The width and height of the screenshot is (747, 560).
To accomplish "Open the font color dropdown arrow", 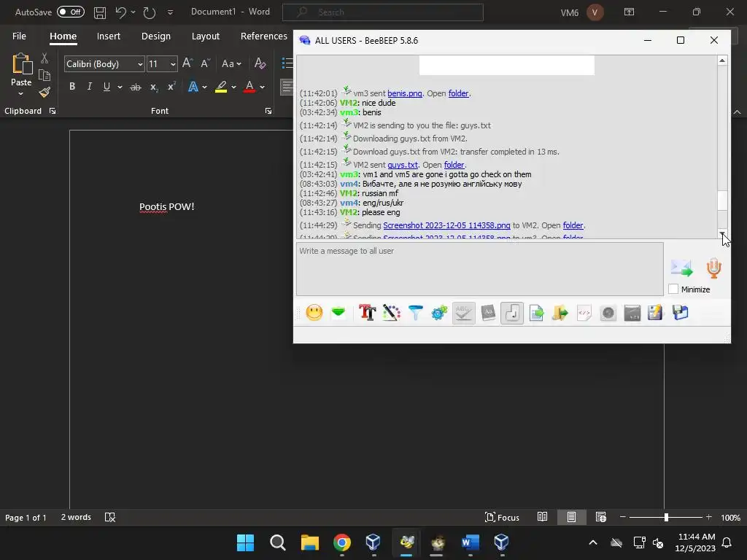I will [x=262, y=87].
